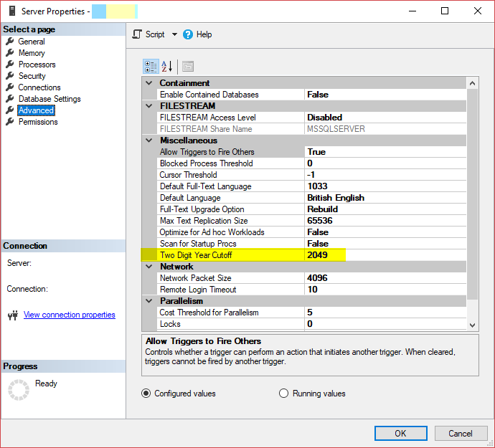Image resolution: width=495 pixels, height=448 pixels.
Task: Select the Two Digit Year Cutoff label
Action: point(196,255)
